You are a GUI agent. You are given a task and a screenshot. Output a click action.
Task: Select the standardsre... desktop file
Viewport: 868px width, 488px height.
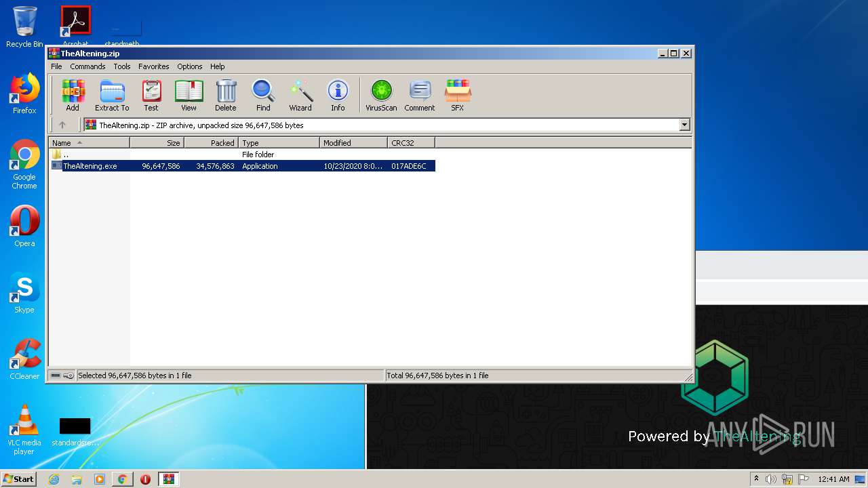coord(75,432)
